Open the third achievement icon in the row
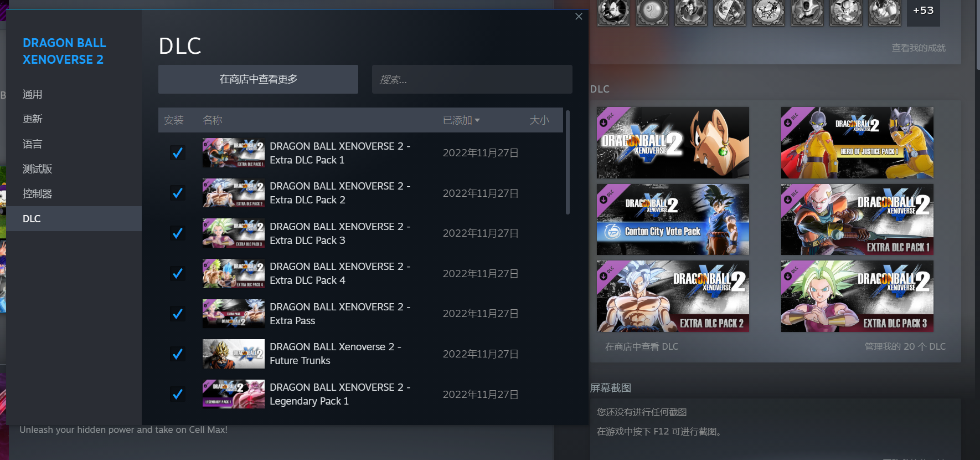 pos(690,12)
